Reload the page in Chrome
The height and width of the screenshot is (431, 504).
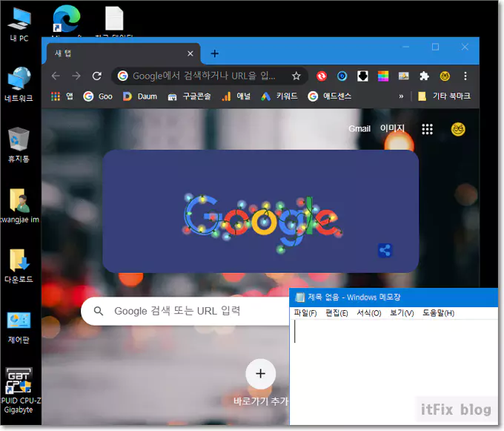pyautogui.click(x=97, y=76)
